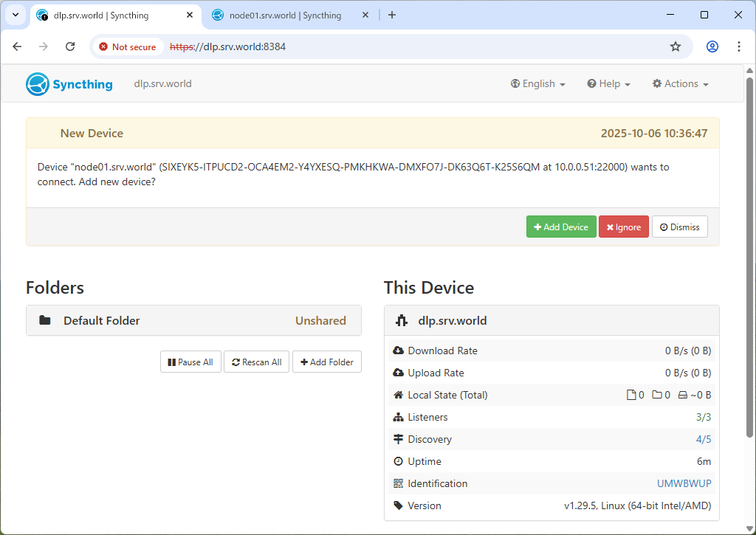756x535 pixels.
Task: Open the English language dropdown
Action: click(537, 84)
